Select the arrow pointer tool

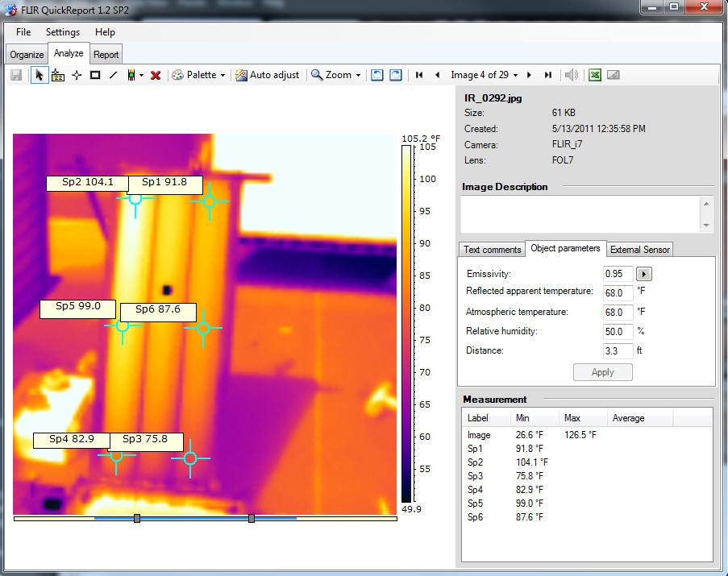(39, 75)
